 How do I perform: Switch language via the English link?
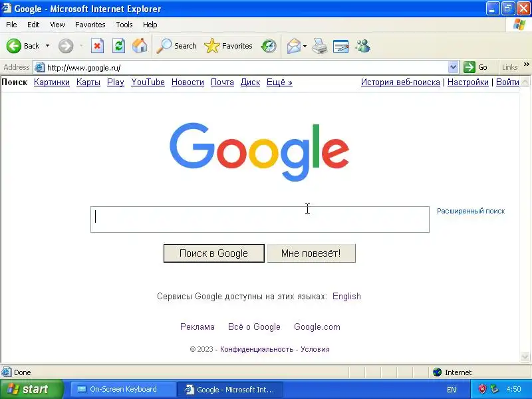click(x=346, y=296)
